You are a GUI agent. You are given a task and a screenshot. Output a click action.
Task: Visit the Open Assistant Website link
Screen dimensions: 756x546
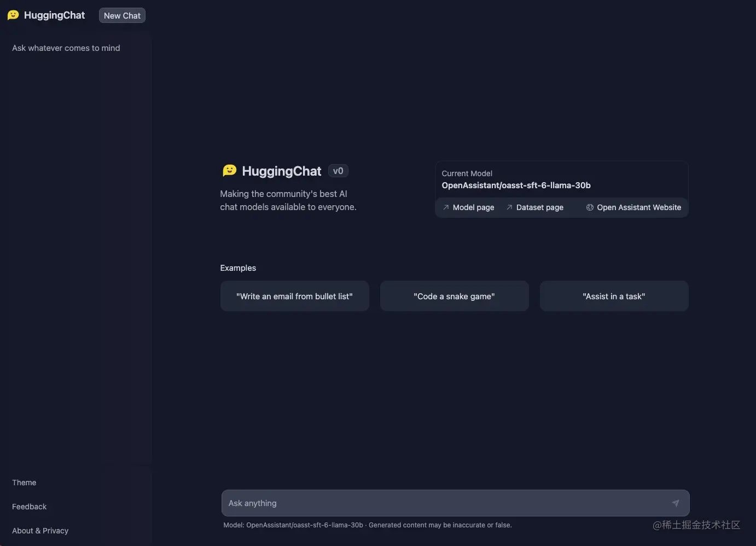pos(633,207)
